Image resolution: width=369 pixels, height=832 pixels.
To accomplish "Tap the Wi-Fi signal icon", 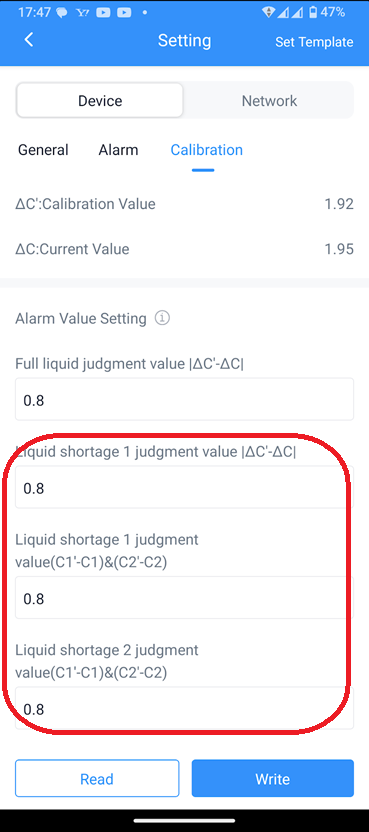I will [270, 12].
